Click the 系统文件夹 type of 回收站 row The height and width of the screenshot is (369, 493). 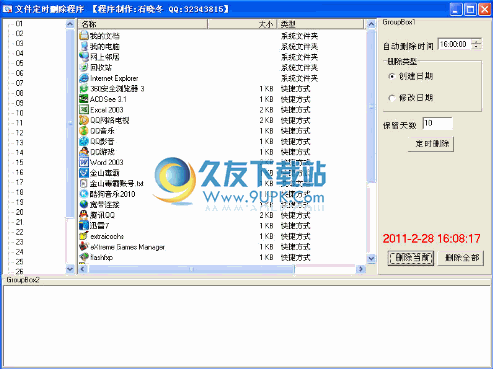[x=299, y=68]
